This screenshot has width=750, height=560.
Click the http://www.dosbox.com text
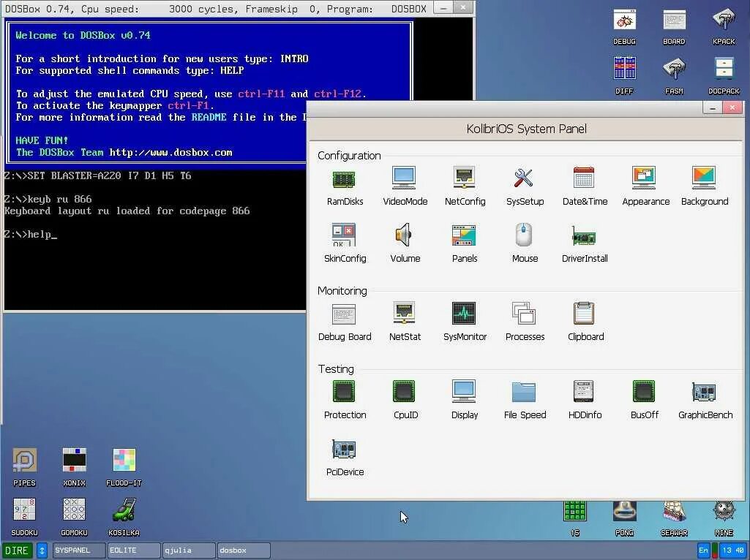(x=170, y=152)
